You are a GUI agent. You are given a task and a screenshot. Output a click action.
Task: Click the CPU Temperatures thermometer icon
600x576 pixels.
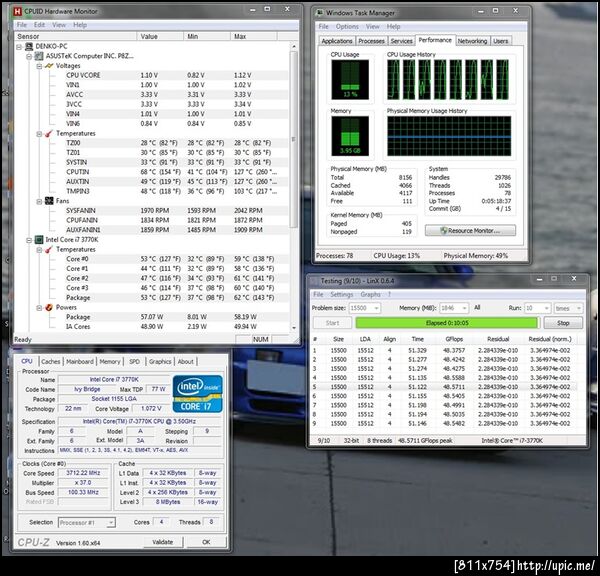(x=49, y=250)
